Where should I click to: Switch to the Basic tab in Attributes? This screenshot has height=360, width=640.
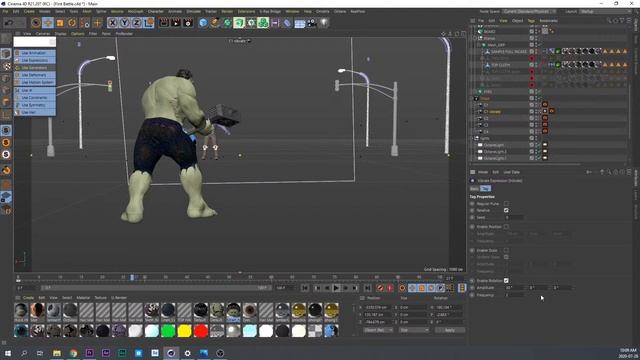pos(474,189)
